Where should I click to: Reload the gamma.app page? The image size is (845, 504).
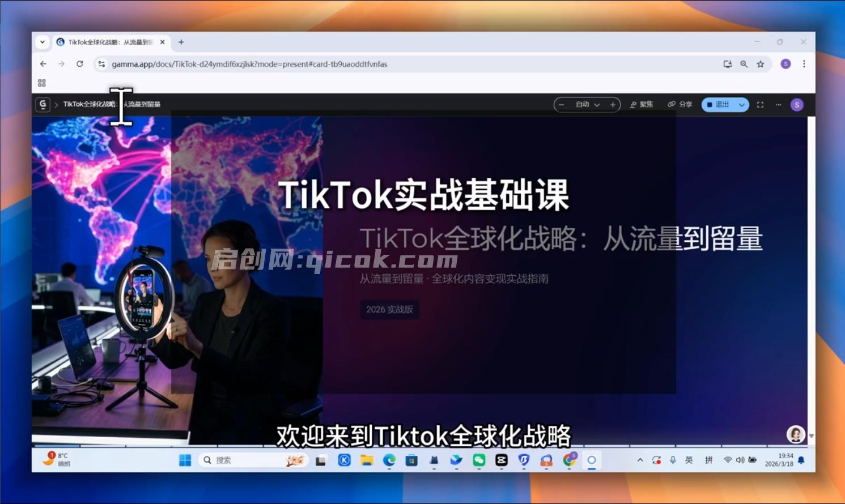click(x=80, y=64)
